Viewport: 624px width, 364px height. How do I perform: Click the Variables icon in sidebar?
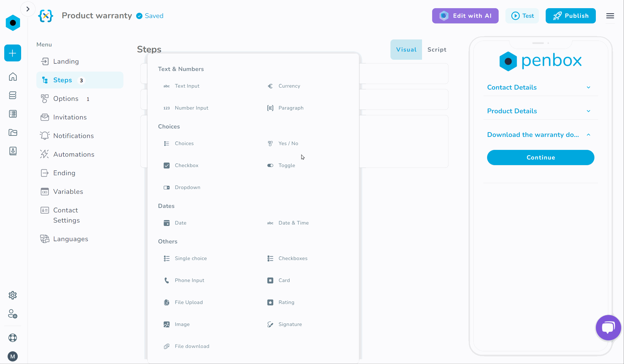click(45, 192)
